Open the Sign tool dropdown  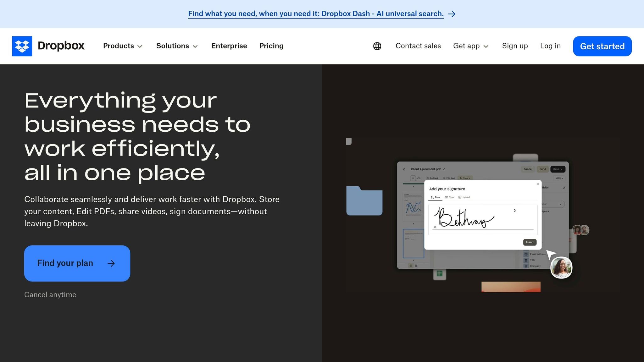coord(465,178)
